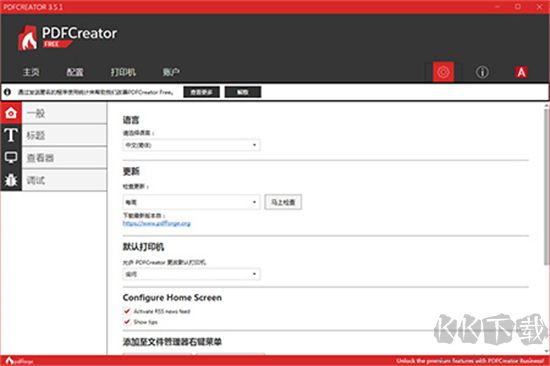Open the info about icon
This screenshot has height=366, width=550.
pyautogui.click(x=482, y=72)
